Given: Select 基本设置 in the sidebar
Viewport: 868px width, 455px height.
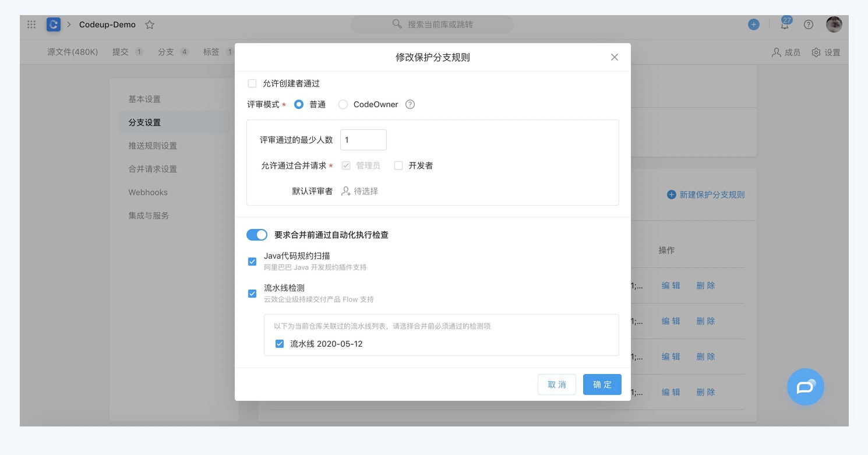Looking at the screenshot, I should [174, 99].
